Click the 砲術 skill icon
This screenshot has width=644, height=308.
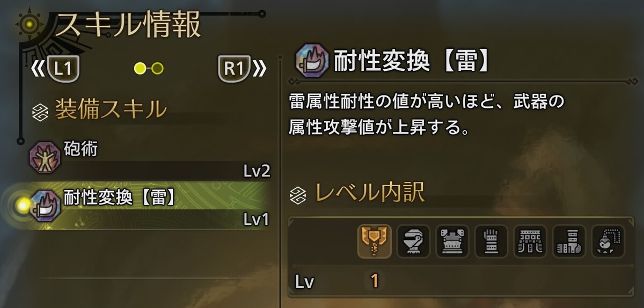tap(46, 158)
